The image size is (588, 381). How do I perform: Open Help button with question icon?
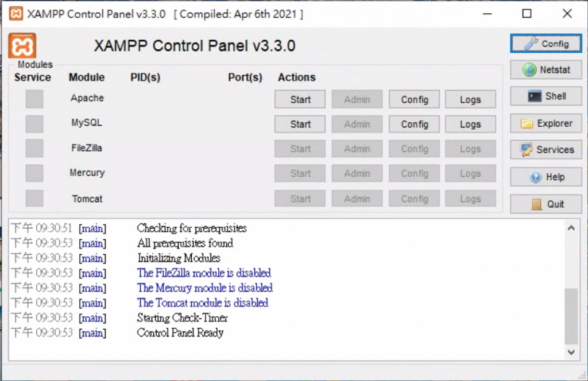tap(546, 177)
